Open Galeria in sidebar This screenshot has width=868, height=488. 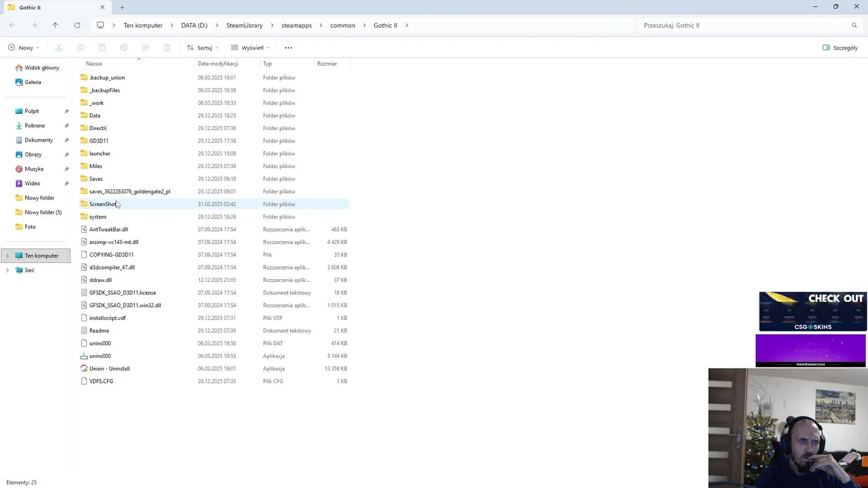tap(33, 82)
